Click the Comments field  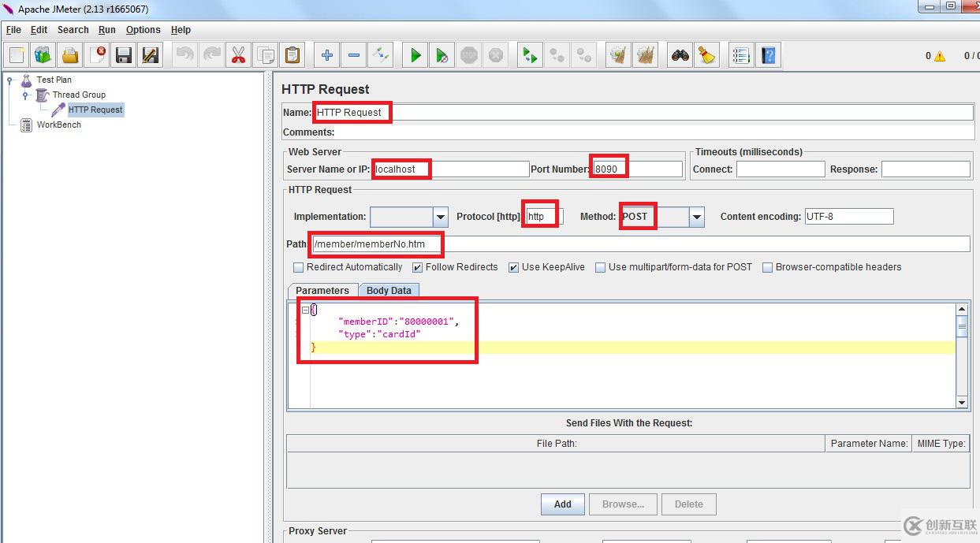pos(654,132)
